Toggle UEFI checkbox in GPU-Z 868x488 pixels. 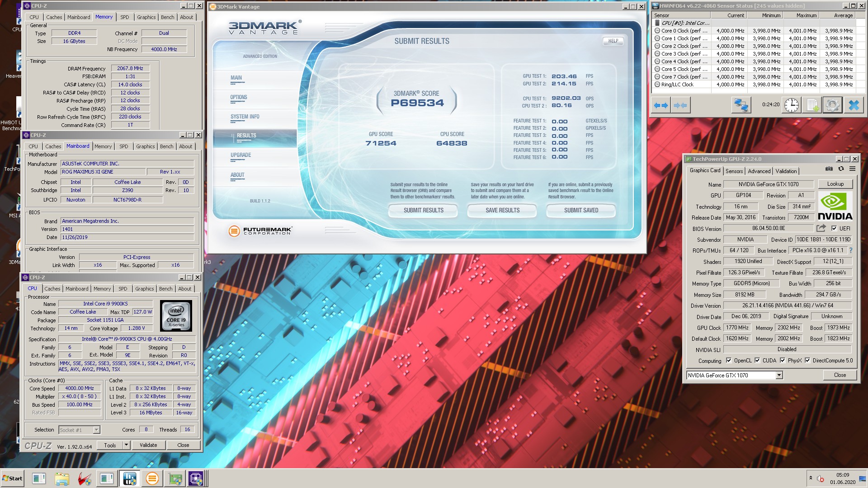point(834,229)
